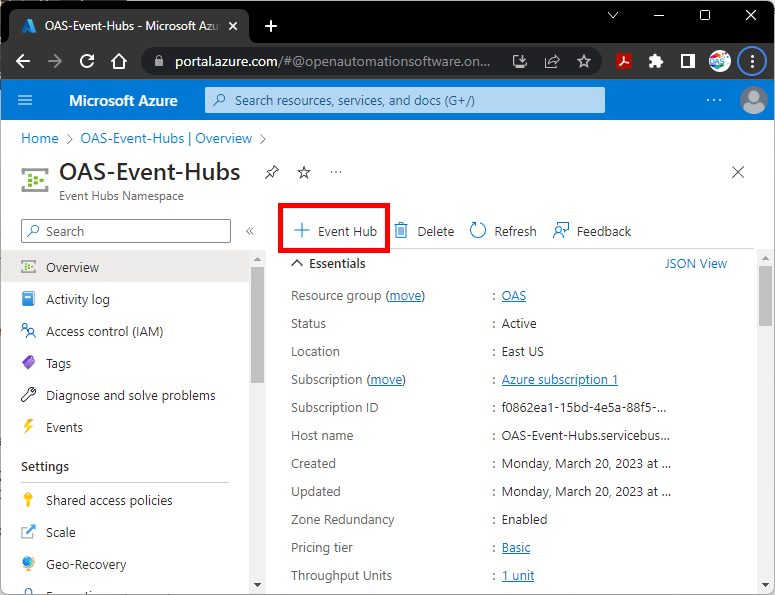The image size is (775, 595).
Task: Switch to JSON View
Action: (x=695, y=264)
